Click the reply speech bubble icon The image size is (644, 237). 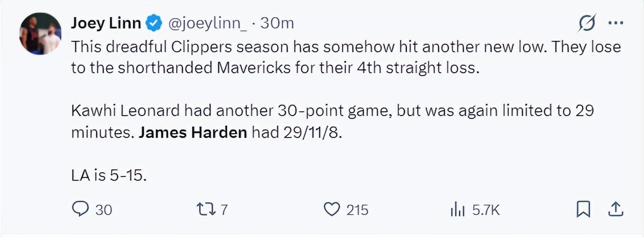(80, 209)
